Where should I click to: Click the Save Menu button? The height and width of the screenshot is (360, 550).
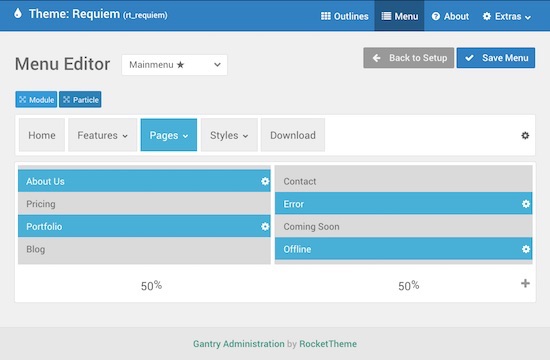(x=496, y=58)
